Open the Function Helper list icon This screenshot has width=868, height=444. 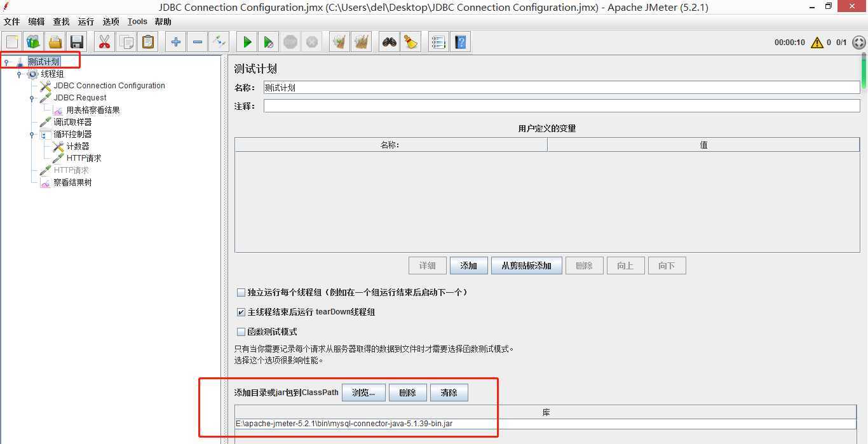tap(438, 42)
